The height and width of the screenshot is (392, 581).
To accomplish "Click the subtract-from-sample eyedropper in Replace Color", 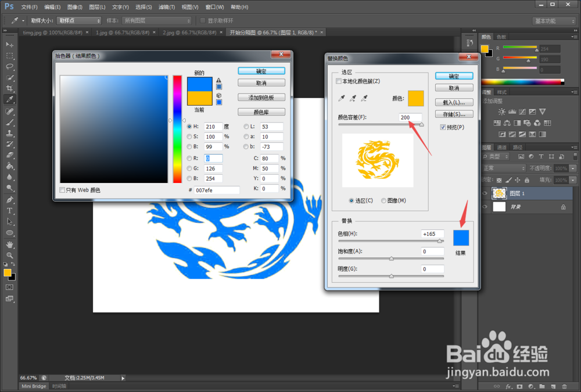I will (x=365, y=98).
